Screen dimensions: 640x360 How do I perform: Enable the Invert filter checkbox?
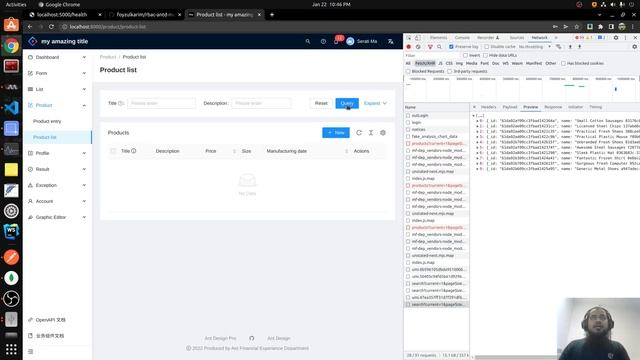465,55
